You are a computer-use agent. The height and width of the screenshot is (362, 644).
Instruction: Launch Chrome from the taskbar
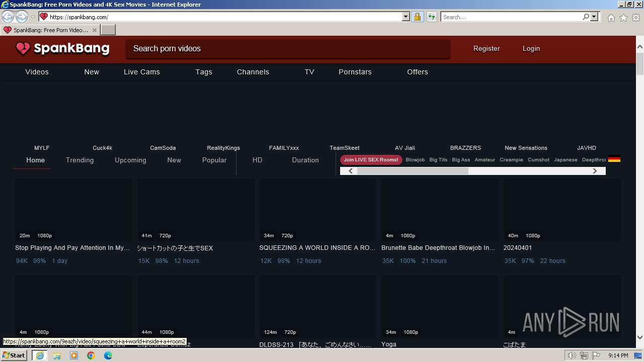coord(91,355)
